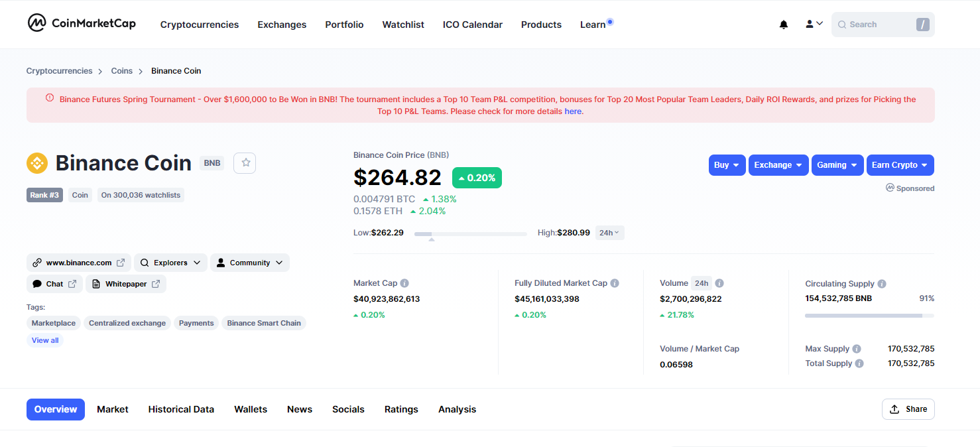This screenshot has height=447, width=980.
Task: Switch to the Market tab
Action: click(x=113, y=409)
